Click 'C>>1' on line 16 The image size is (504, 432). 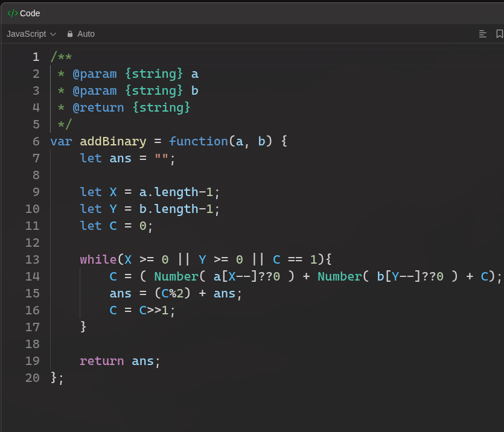coord(154,310)
